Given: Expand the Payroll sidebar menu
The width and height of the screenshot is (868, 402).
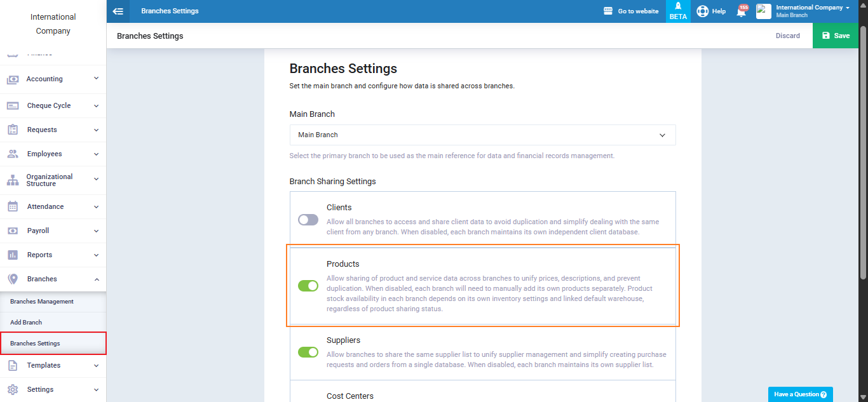Looking at the screenshot, I should point(53,231).
